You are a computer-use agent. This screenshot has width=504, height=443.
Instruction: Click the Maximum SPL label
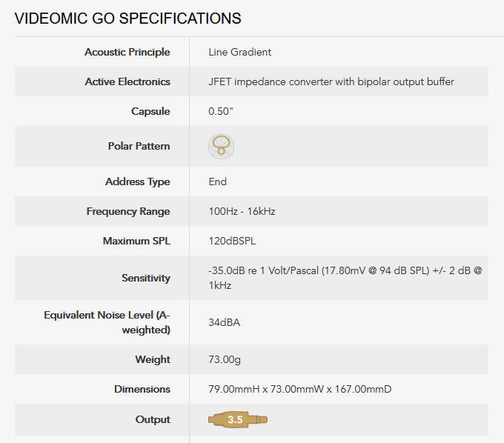click(136, 241)
